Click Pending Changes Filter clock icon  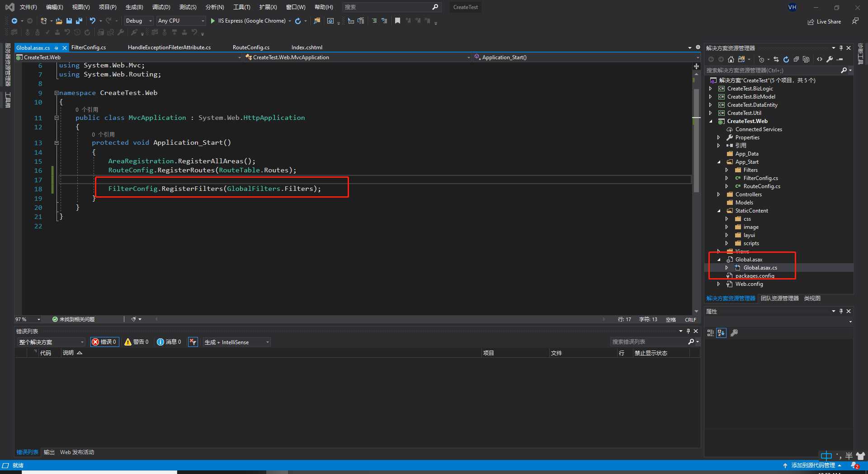[761, 59]
